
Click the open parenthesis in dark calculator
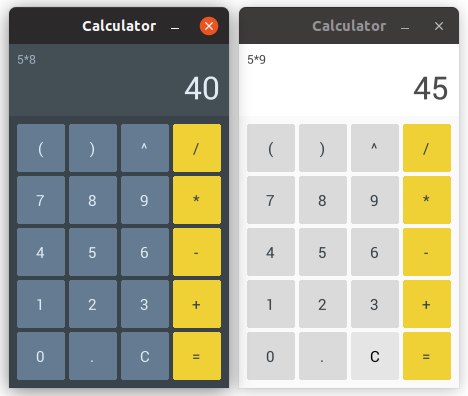(41, 148)
